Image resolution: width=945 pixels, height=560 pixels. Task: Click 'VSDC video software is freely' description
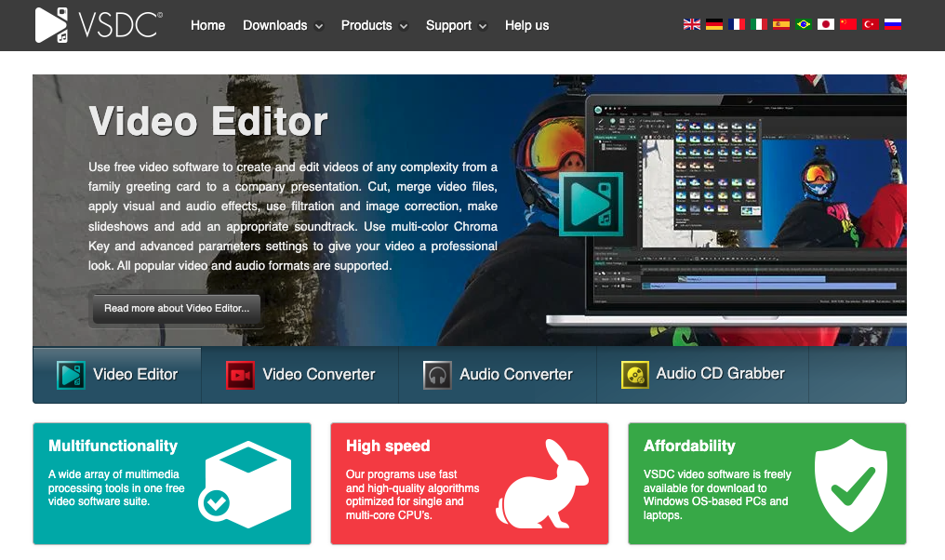717,495
